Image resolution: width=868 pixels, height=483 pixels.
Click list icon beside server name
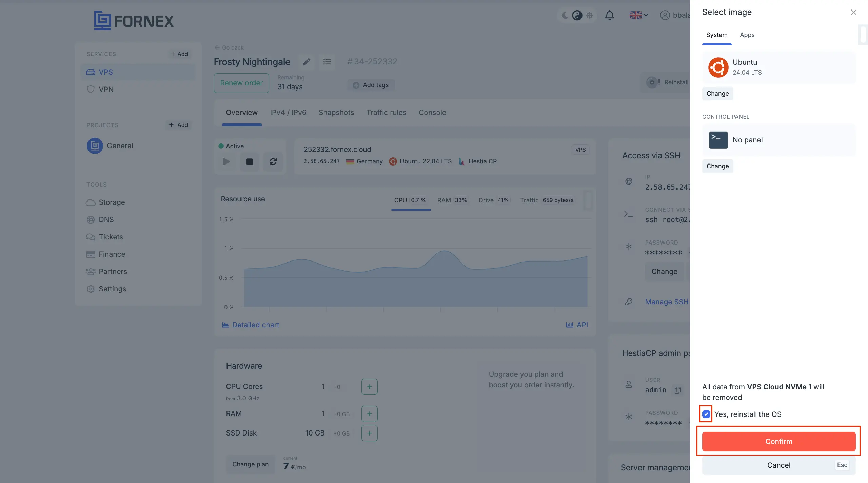[327, 62]
